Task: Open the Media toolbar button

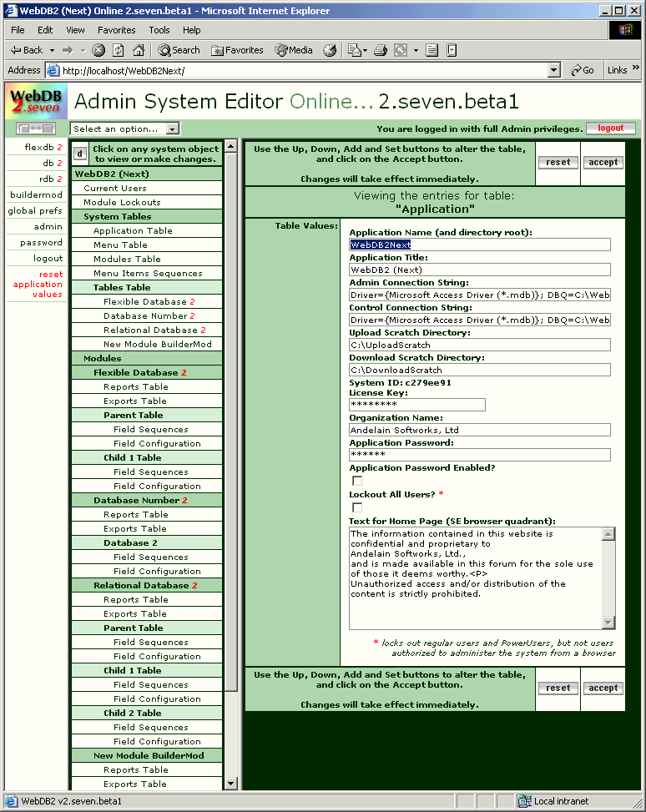Action: pos(294,50)
